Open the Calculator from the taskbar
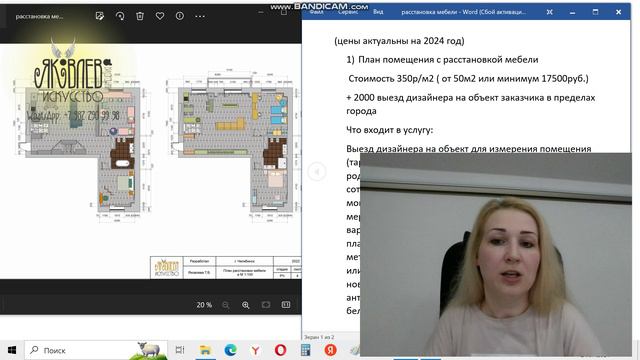The image size is (640, 360). click(305, 350)
